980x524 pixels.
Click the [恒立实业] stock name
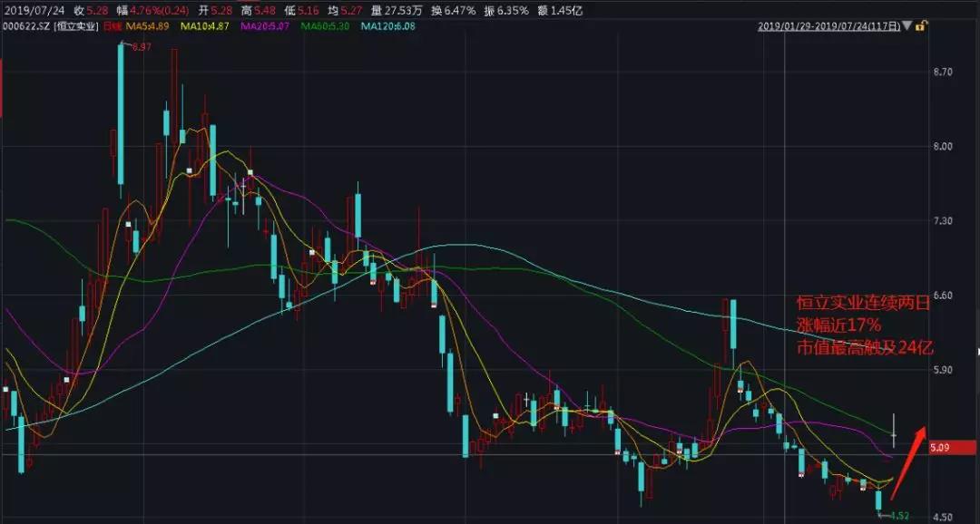click(x=77, y=26)
